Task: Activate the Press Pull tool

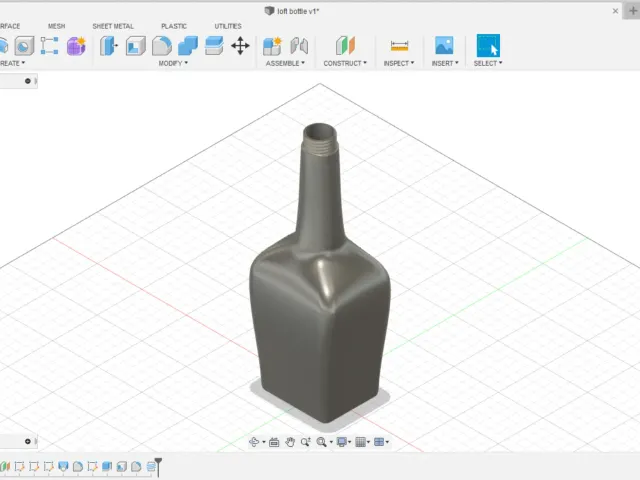Action: click(x=109, y=46)
